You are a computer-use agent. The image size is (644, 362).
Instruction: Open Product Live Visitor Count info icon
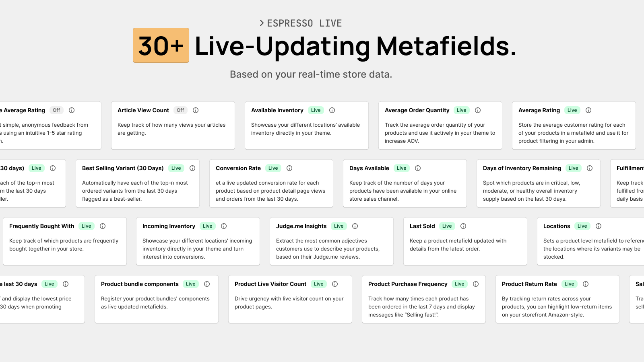point(335,284)
